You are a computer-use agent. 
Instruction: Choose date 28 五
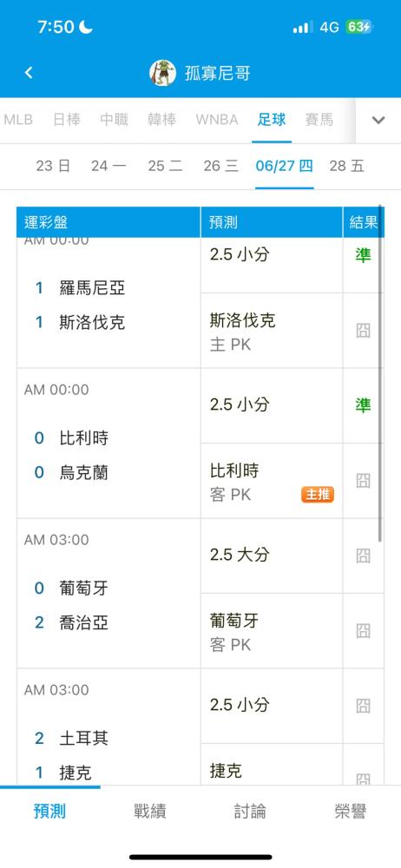pos(346,166)
